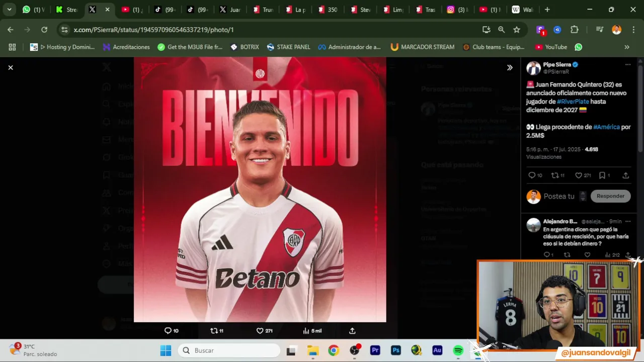This screenshot has height=362, width=644.
Task: Open the #América hashtag link
Action: 606,127
